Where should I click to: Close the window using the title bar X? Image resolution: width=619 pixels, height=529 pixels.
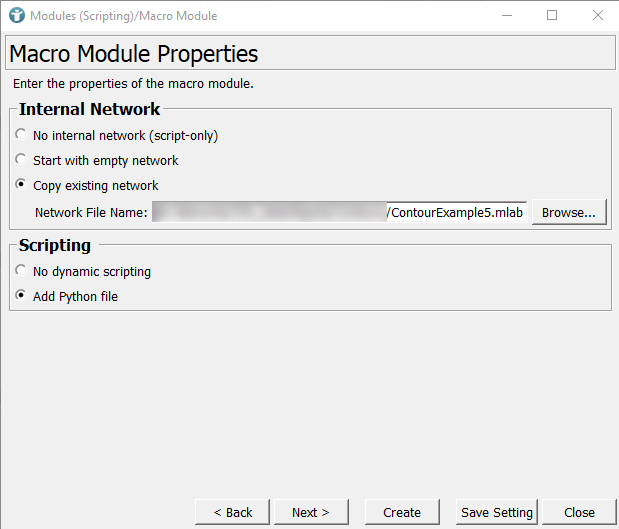[596, 15]
